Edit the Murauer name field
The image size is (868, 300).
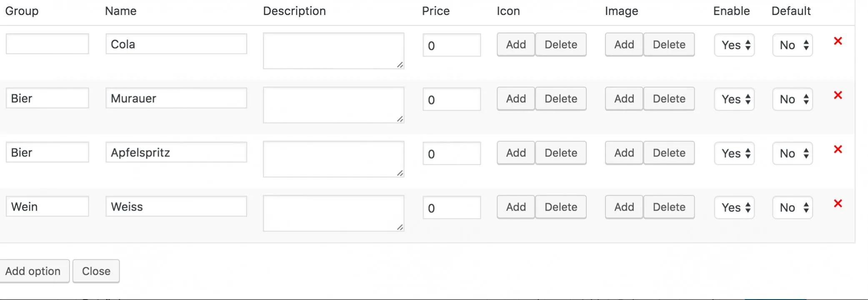(x=176, y=98)
